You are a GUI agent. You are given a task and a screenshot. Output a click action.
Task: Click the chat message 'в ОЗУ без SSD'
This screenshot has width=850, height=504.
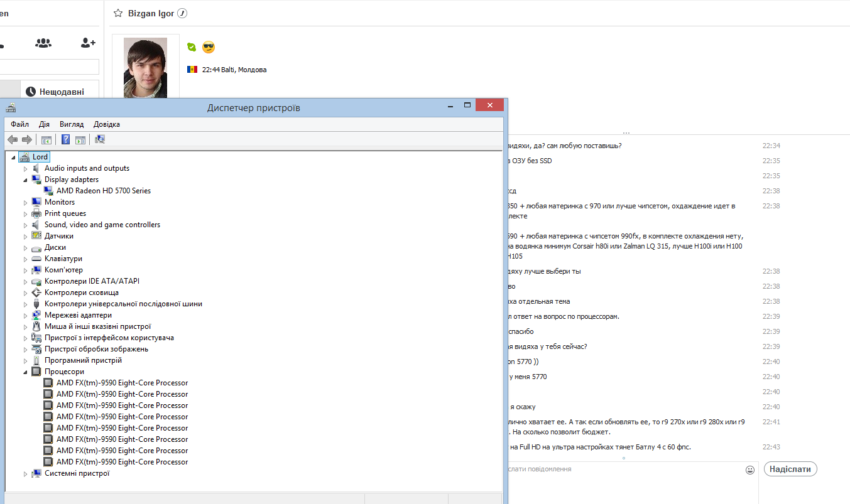[x=530, y=161]
